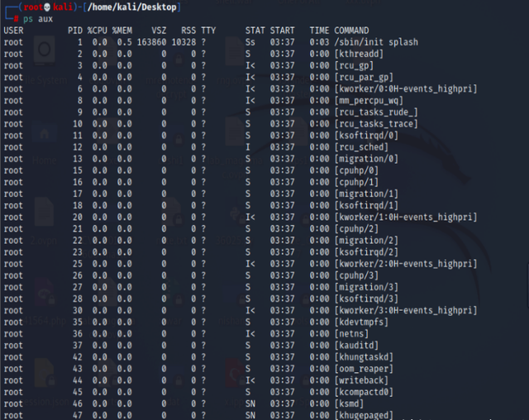Click the [netns] process entry
Screen dimensions: 529x420
pyautogui.click(x=351, y=334)
